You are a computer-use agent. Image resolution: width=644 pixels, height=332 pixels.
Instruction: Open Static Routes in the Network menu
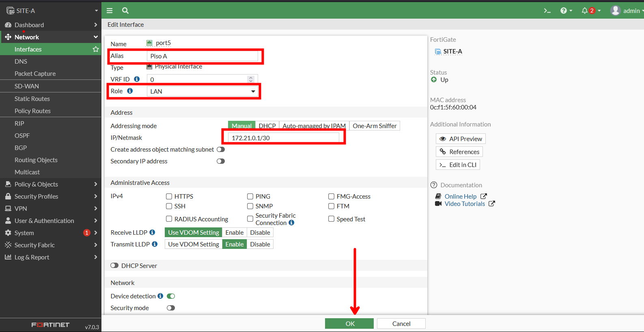tap(32, 99)
